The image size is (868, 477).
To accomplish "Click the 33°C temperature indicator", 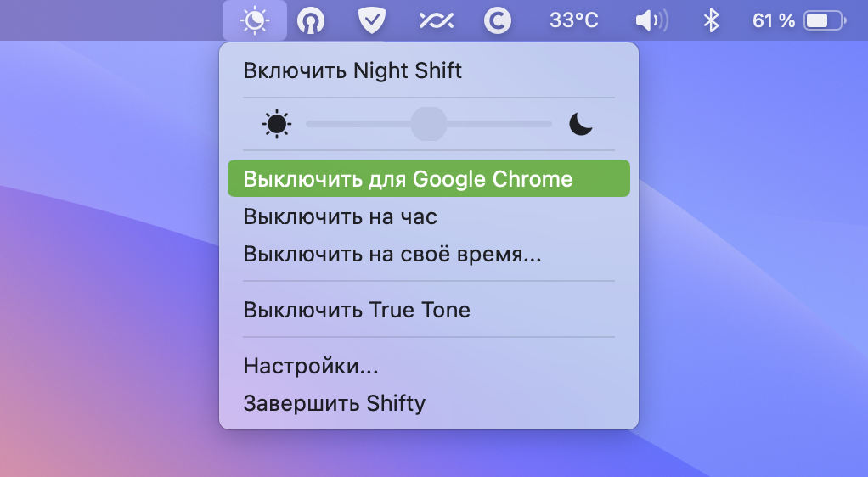I will (x=574, y=20).
